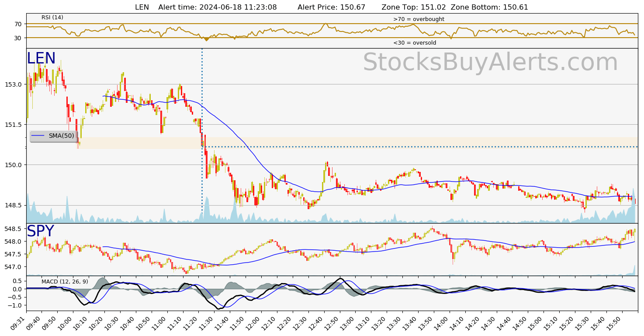The height and width of the screenshot is (336, 644).
Task: Click the '<30 = oversold' annotation
Action: coord(415,43)
